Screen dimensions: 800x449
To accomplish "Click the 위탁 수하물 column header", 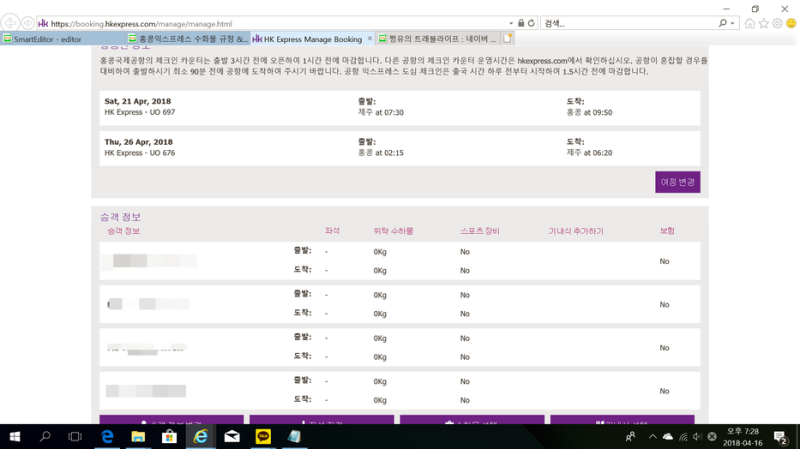I will (x=393, y=231).
